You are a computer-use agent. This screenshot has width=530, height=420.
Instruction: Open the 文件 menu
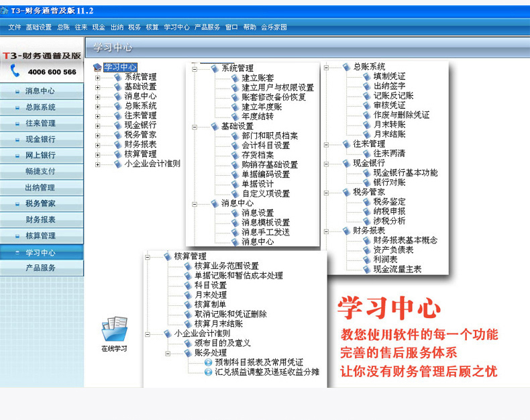(x=15, y=27)
